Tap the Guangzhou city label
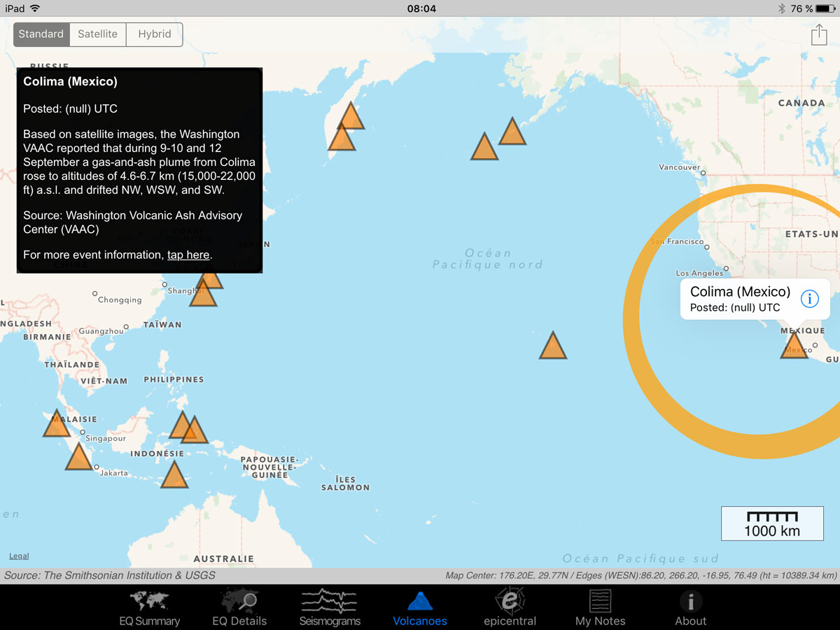This screenshot has width=840, height=630. coord(101,331)
